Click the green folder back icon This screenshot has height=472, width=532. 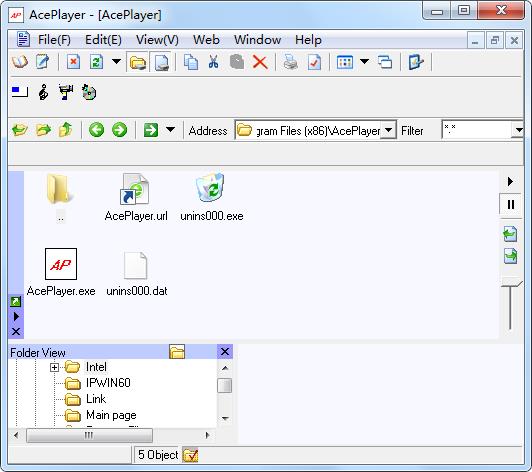coord(19,130)
